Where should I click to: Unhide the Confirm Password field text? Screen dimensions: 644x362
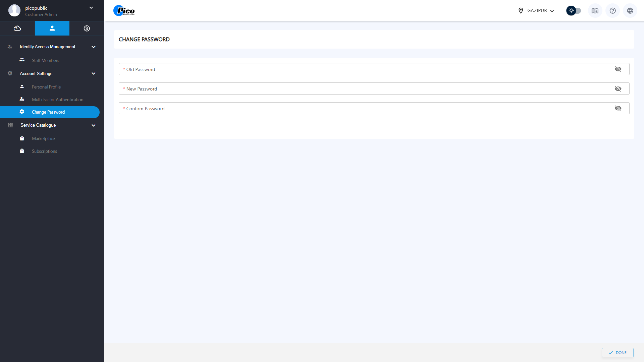[x=618, y=108]
